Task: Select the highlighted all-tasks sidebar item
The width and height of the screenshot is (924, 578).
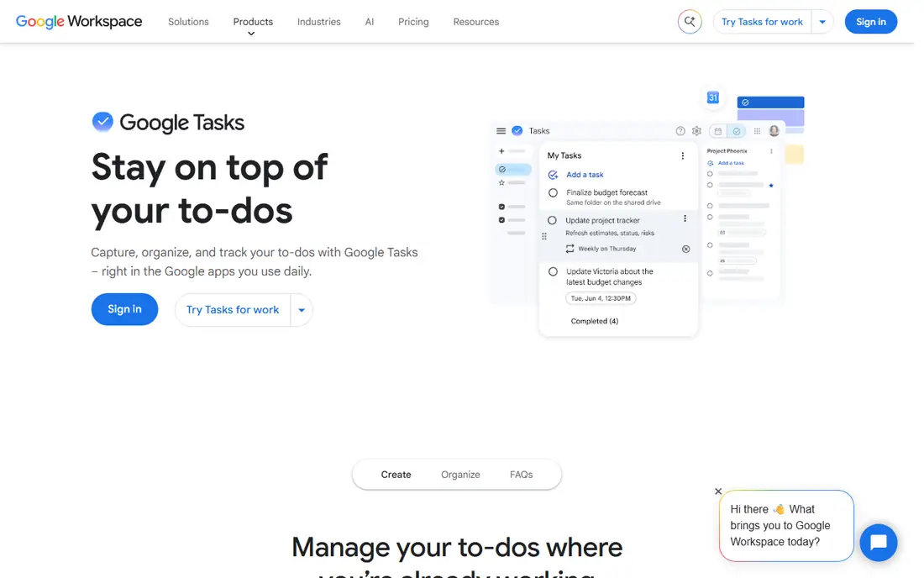Action: point(512,170)
